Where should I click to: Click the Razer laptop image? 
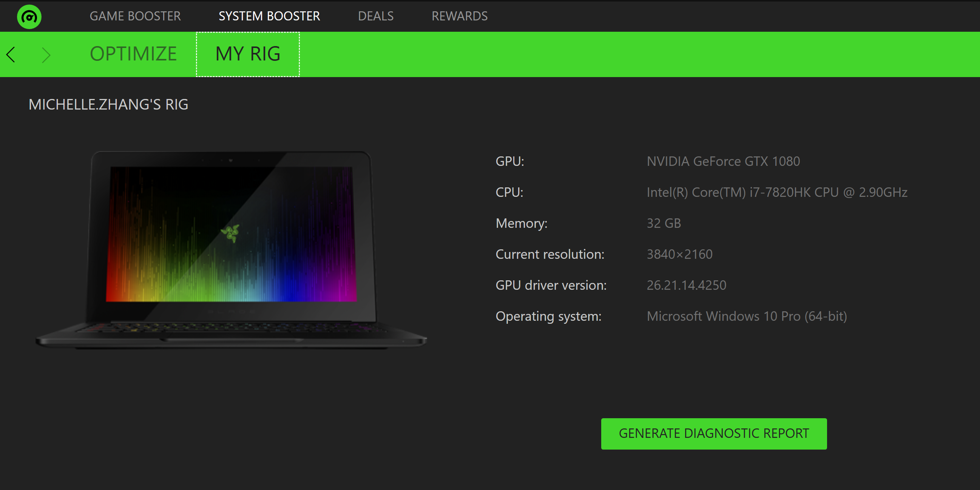(x=231, y=250)
